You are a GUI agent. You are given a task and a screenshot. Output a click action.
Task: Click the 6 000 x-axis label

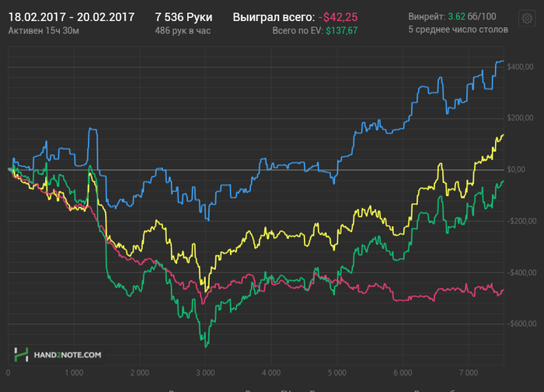point(403,373)
